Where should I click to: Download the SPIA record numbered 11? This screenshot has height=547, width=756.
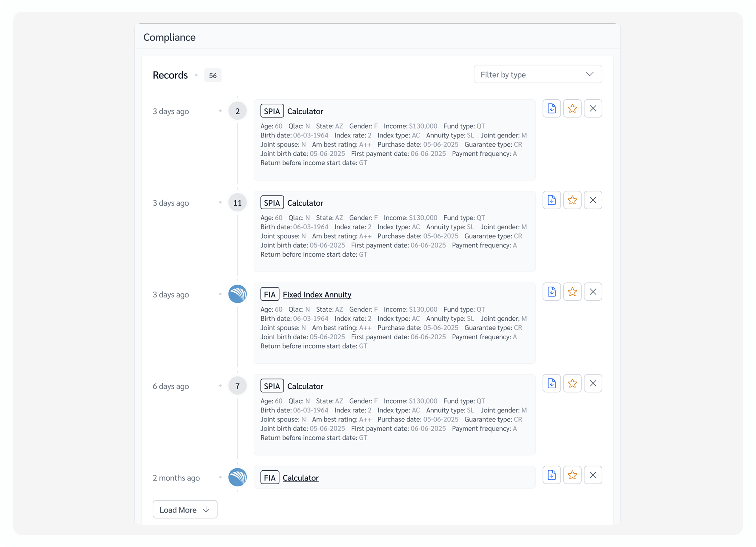coord(551,200)
